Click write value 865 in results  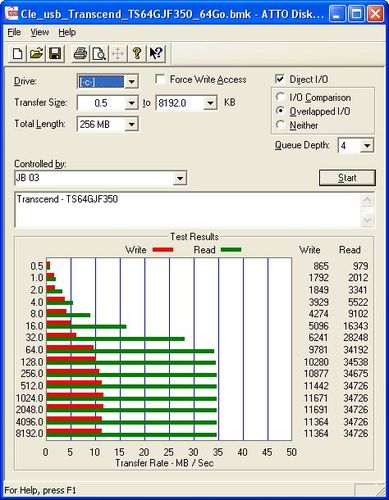pos(321,266)
